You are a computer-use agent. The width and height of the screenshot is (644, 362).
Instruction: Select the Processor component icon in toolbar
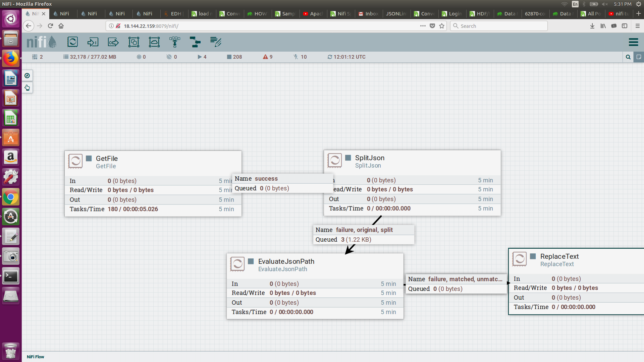click(x=72, y=42)
